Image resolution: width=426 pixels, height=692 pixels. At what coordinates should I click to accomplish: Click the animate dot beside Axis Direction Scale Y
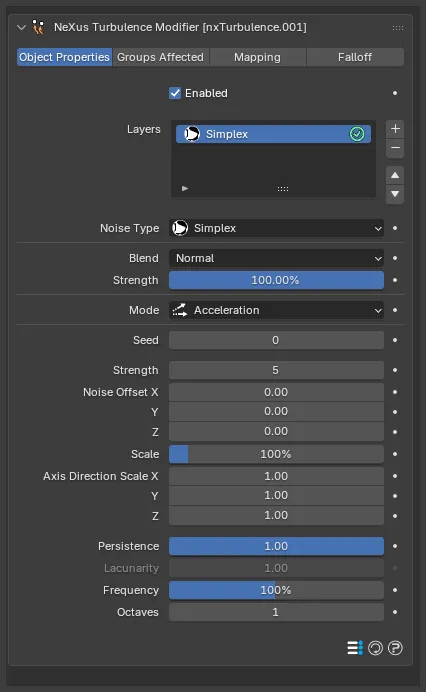[x=395, y=496]
